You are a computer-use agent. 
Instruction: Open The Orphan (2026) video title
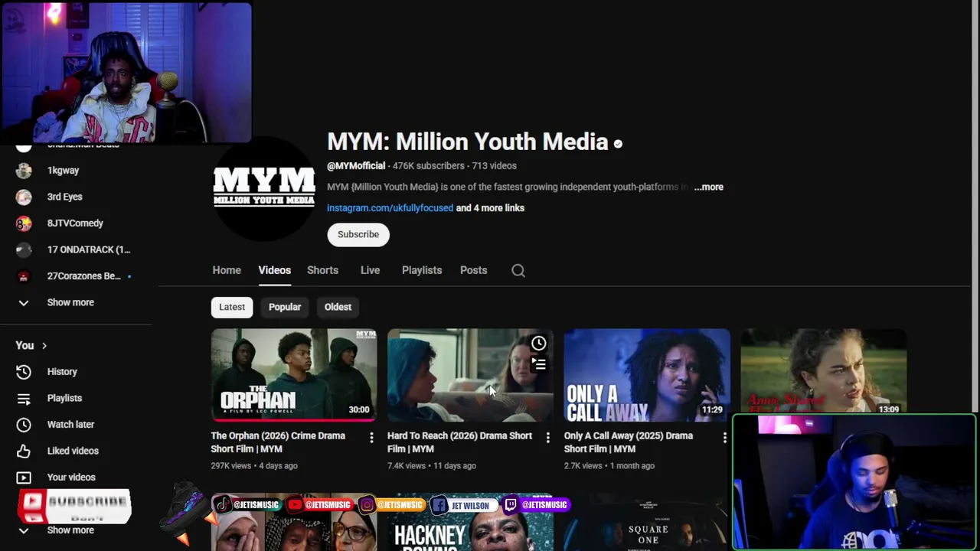pos(278,442)
